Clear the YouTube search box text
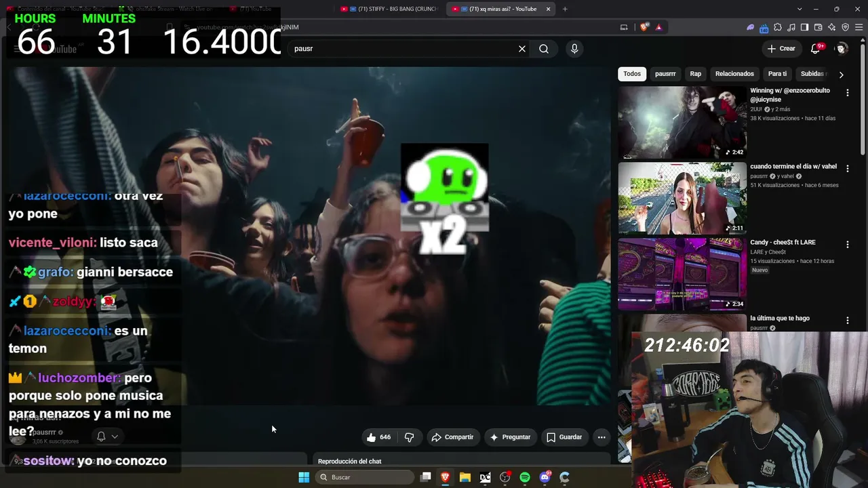The width and height of the screenshot is (868, 488). click(x=522, y=49)
